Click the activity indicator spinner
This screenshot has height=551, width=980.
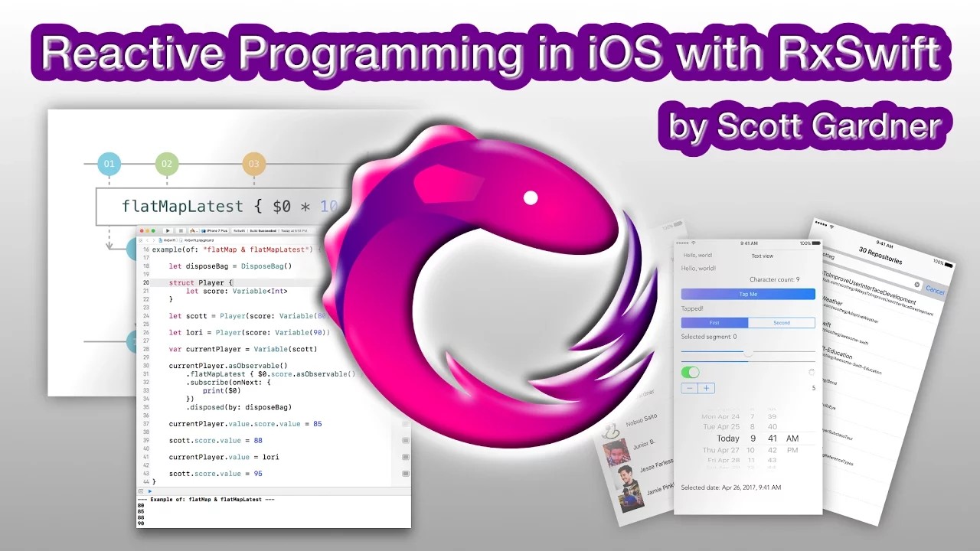pyautogui.click(x=812, y=373)
